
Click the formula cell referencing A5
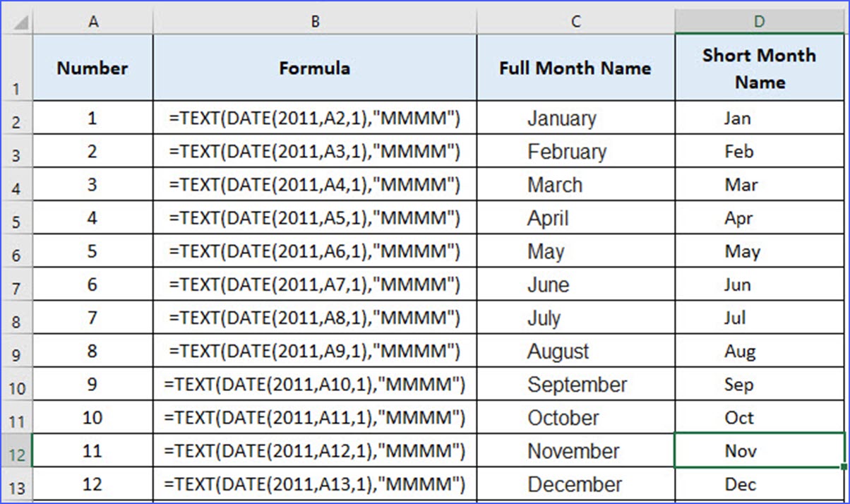click(315, 218)
